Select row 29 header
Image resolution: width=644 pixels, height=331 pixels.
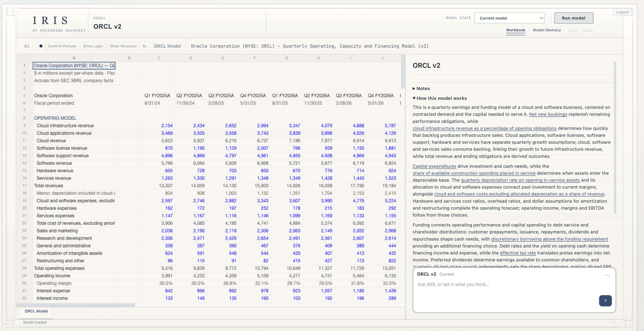24,275
